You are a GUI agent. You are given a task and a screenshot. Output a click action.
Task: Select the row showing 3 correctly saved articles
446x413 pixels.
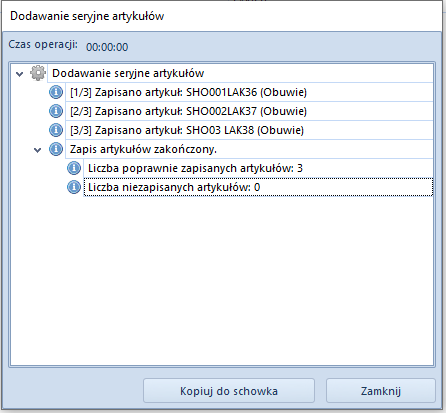tap(258, 168)
